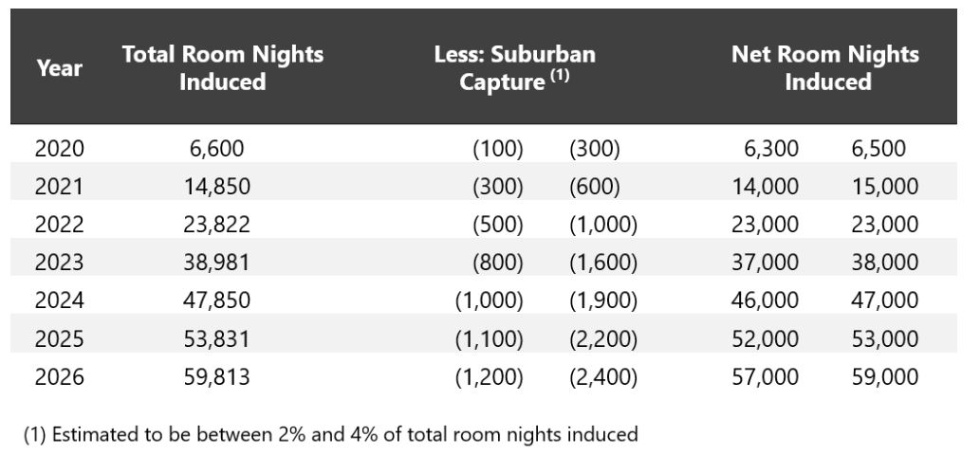
Task: Select the Net Room Nights Induced header
Action: coord(824,67)
